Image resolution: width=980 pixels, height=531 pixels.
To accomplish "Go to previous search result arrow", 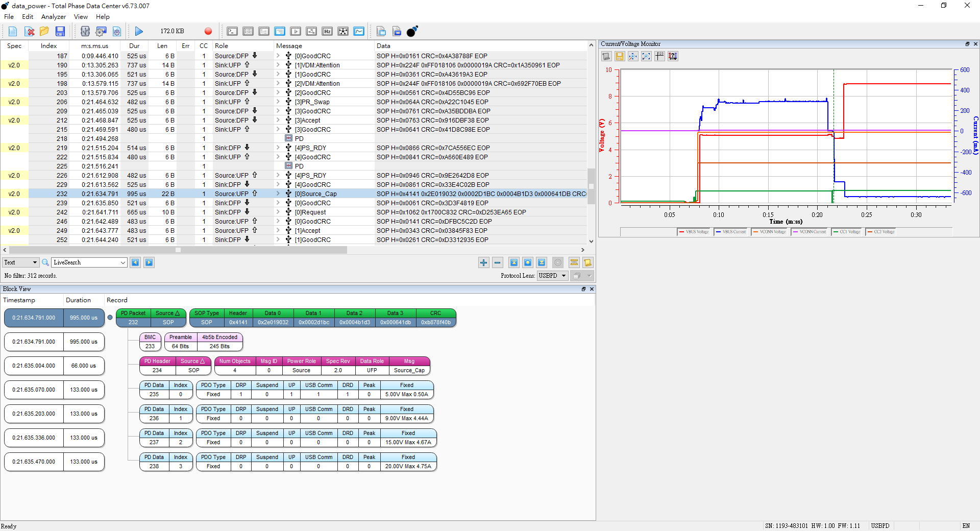I will tap(135, 262).
